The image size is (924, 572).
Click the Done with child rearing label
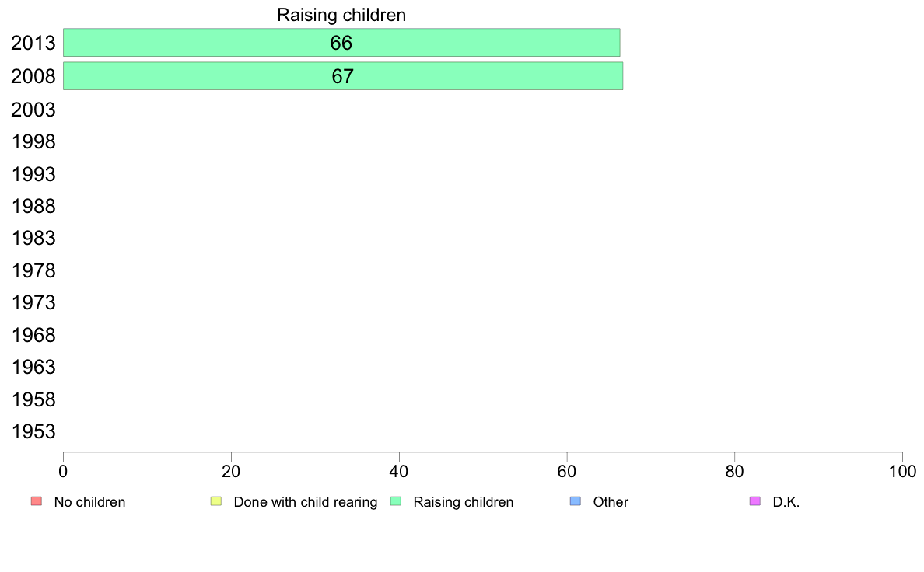[305, 502]
